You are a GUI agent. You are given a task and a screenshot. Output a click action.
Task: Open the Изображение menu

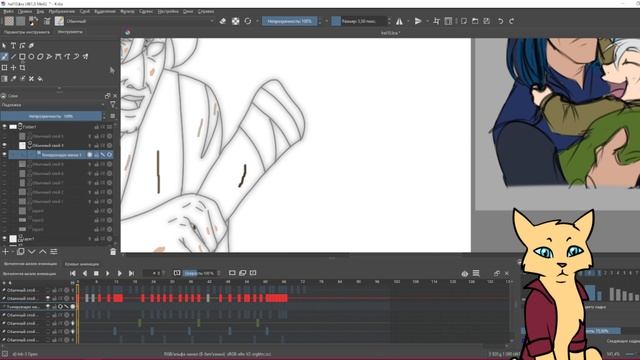(x=62, y=11)
